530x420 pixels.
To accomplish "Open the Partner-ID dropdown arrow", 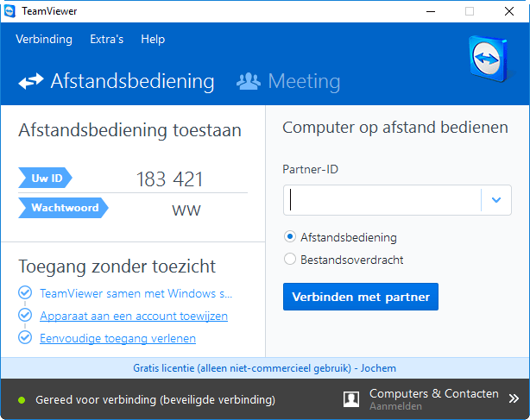I will (x=495, y=200).
